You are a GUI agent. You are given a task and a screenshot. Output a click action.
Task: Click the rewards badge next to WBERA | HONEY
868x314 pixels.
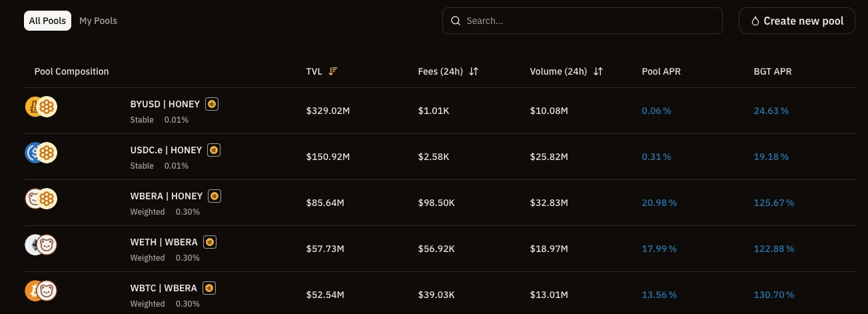(x=215, y=196)
